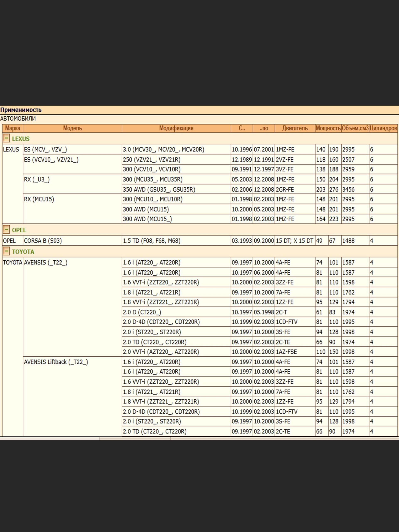Click the 1AZ-FSE engine cell
This screenshot has width=399, height=532.
pos(286,352)
